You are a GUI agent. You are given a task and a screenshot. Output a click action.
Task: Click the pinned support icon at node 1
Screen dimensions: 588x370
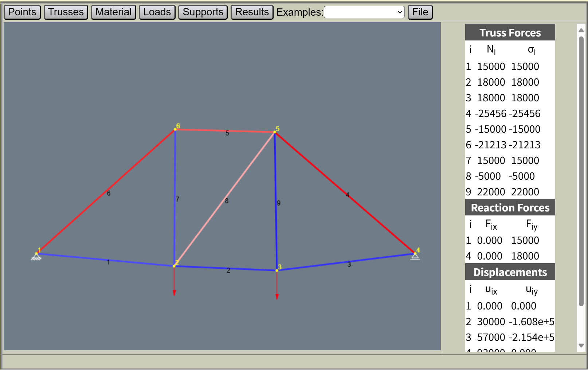36,257
